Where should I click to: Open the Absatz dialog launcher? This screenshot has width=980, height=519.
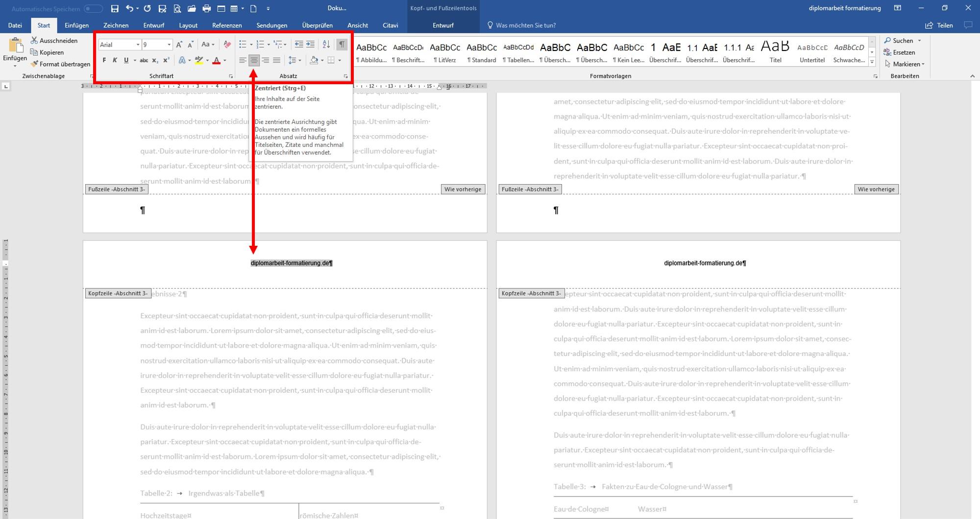(345, 76)
